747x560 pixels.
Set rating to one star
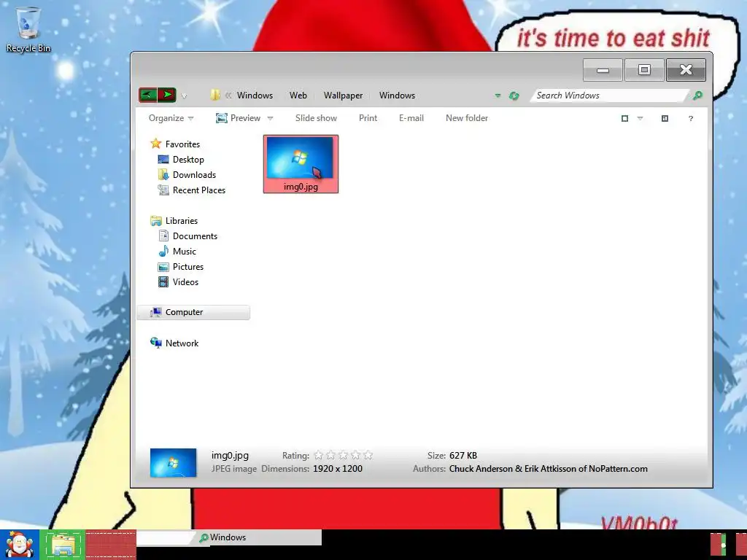(x=319, y=455)
